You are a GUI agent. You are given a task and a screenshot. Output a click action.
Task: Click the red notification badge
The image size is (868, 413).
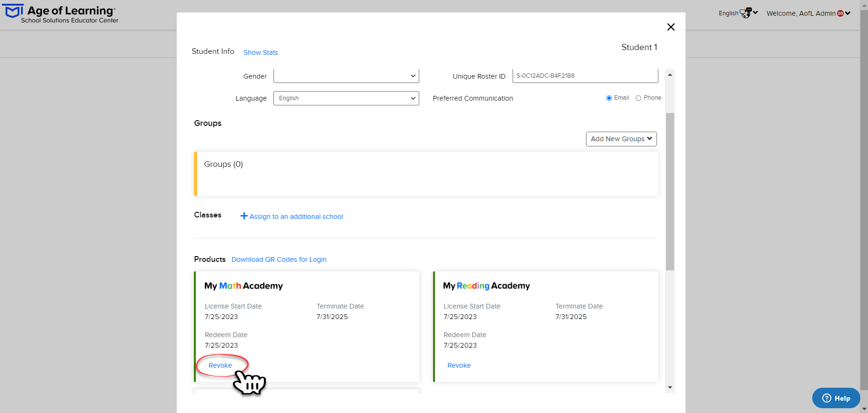pos(840,13)
